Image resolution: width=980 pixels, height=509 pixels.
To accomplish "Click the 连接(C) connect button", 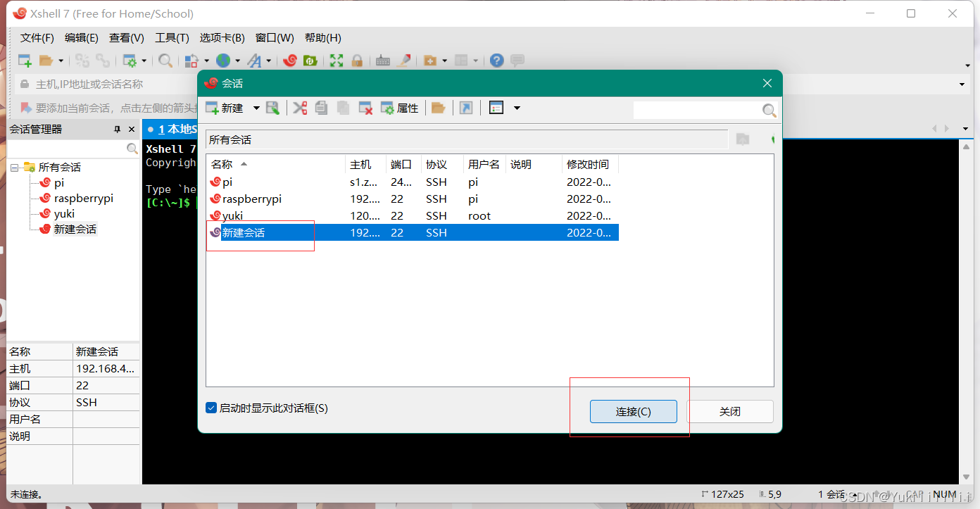I will tap(633, 412).
